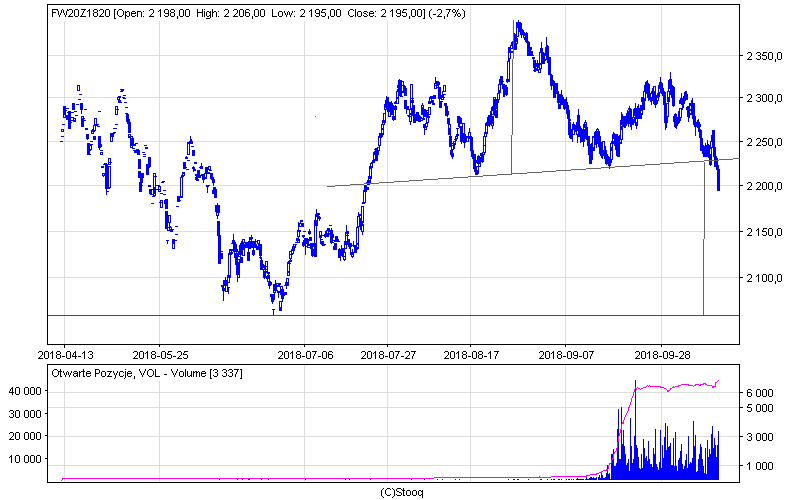The width and height of the screenshot is (800, 500).
Task: Click the 30 000 open-interest axis label
Action: tap(25, 414)
